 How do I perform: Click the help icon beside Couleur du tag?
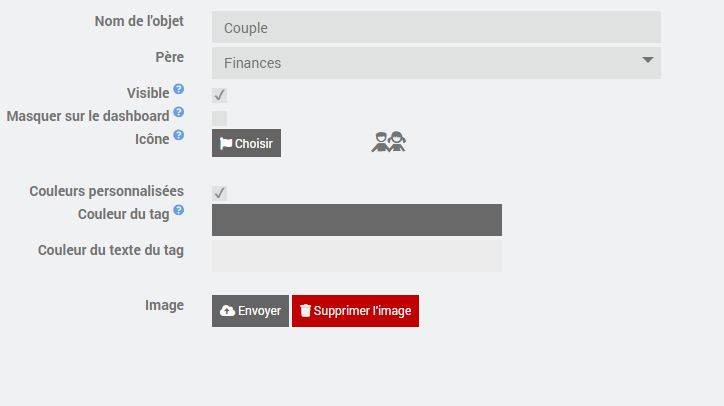(179, 210)
